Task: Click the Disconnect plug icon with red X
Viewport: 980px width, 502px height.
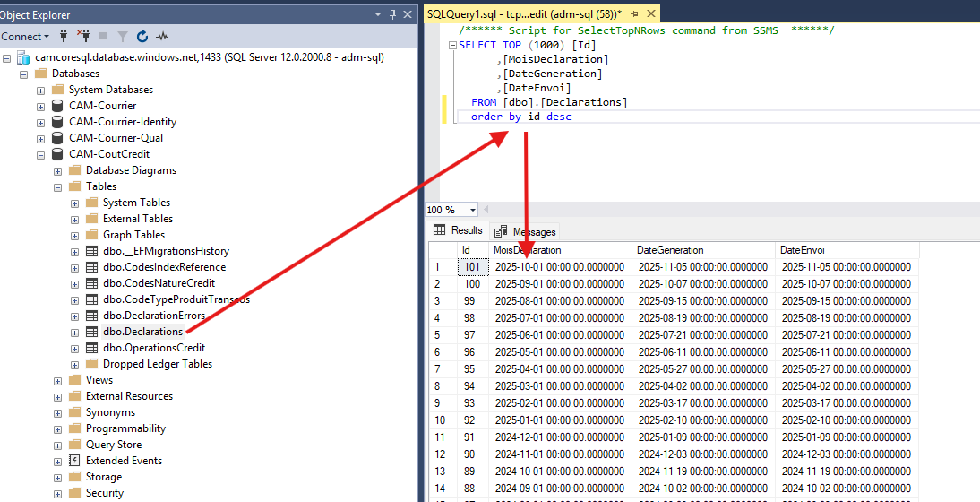Action: 83,37
